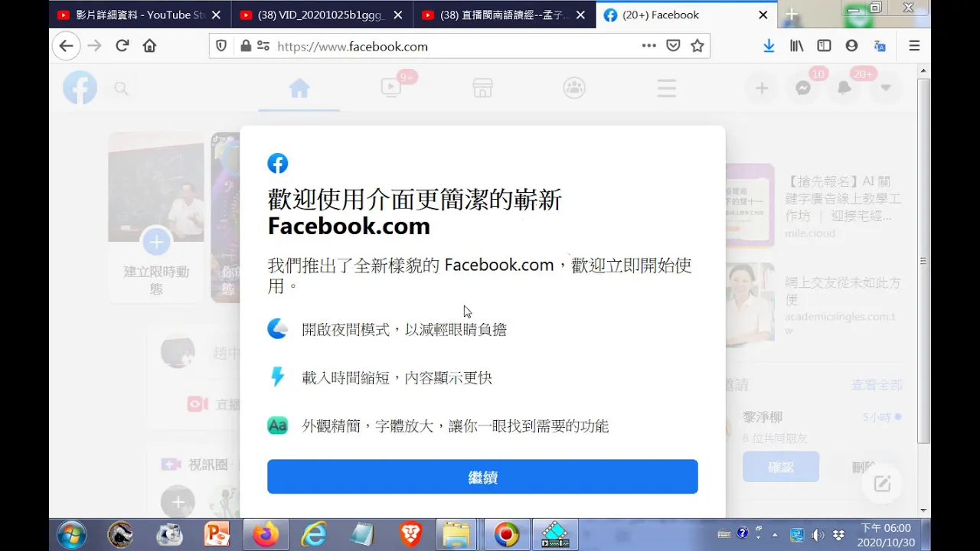Screen dimensions: 980x551
Task: Bookmark this page with star icon
Action: [697, 46]
